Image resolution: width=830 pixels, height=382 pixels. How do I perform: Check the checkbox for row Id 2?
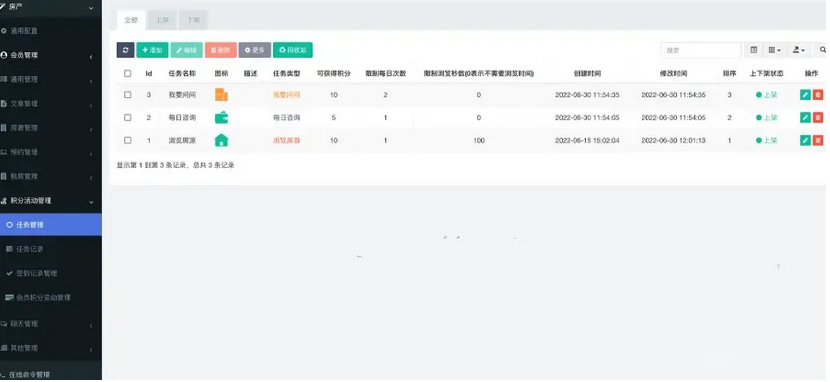[128, 117]
